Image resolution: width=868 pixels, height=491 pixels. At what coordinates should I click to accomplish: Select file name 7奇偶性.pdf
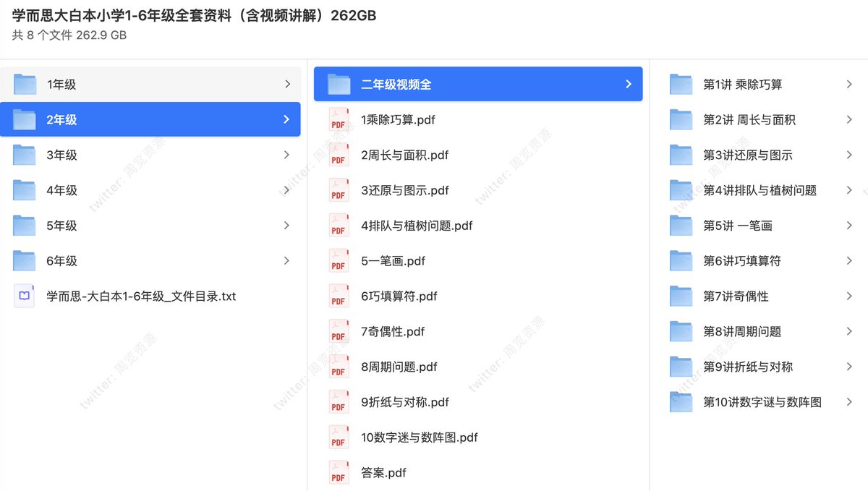tap(393, 332)
